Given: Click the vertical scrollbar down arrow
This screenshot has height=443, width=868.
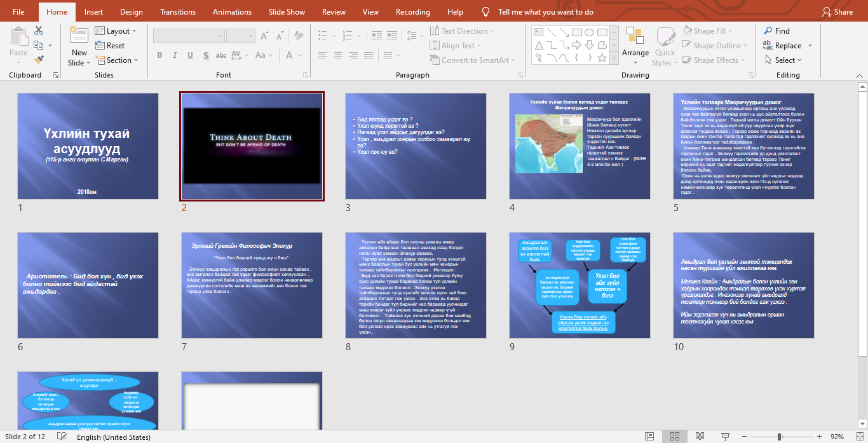Looking at the screenshot, I should click(862, 423).
